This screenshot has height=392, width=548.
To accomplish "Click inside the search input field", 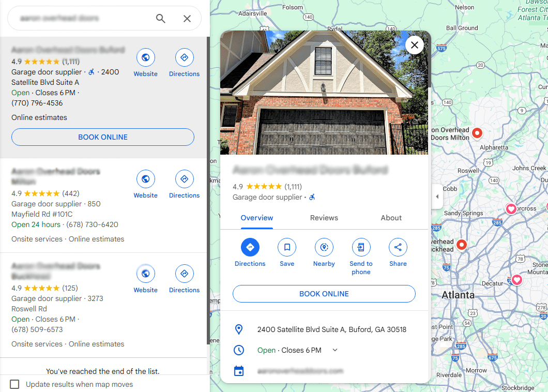I will [84, 18].
